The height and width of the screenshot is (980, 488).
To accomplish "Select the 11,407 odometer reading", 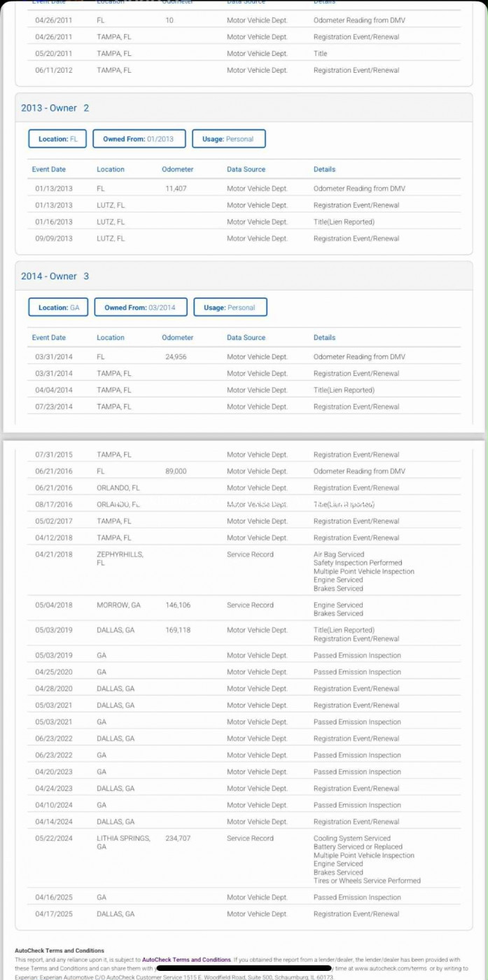I will [176, 188].
